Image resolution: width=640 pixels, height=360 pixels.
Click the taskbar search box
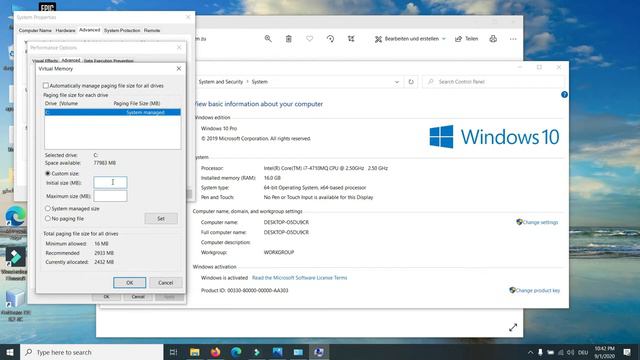click(x=92, y=352)
